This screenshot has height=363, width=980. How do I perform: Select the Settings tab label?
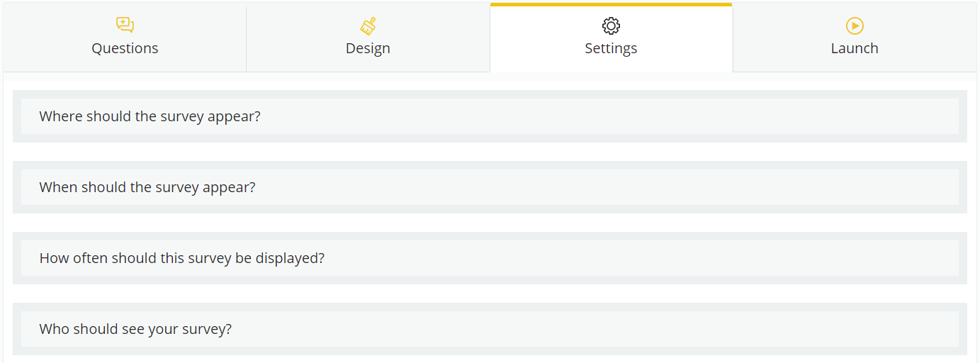[x=611, y=48]
